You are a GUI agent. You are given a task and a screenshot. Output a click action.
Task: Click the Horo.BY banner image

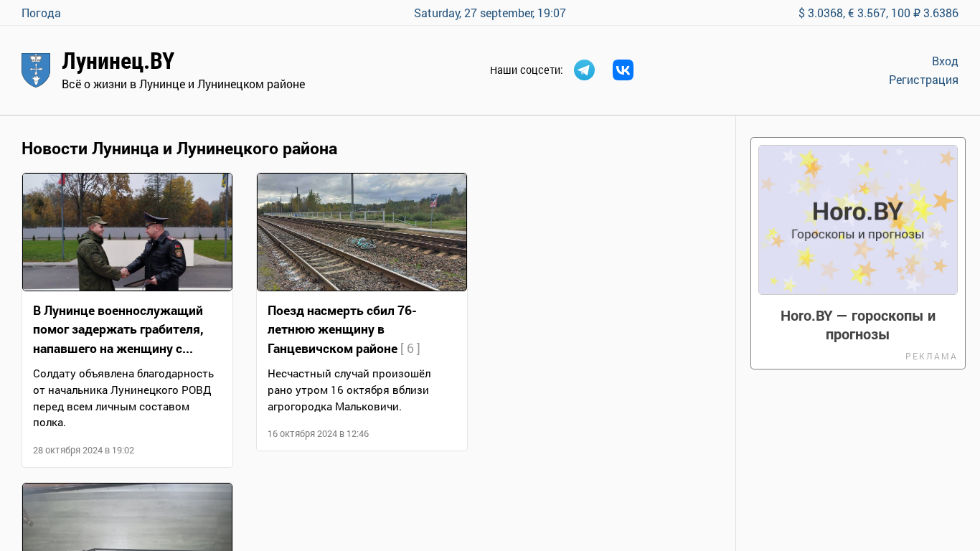(857, 220)
